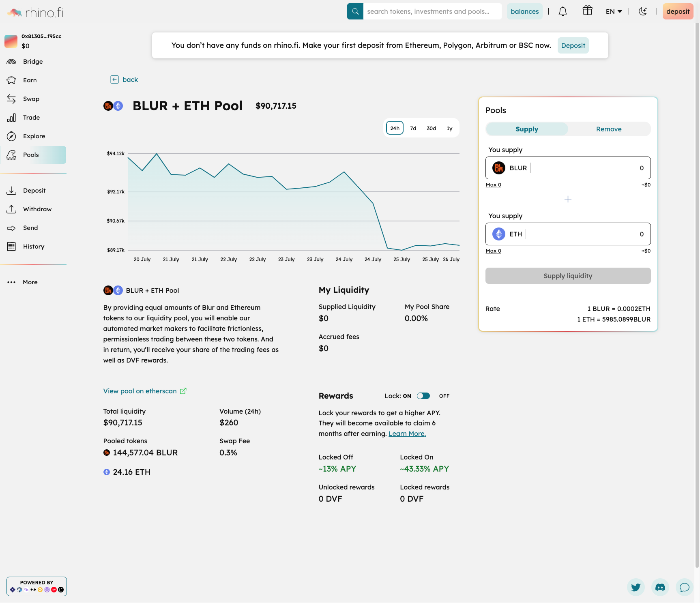Click the $260 Volume (24h) value
This screenshot has height=603, width=700.
tap(229, 423)
